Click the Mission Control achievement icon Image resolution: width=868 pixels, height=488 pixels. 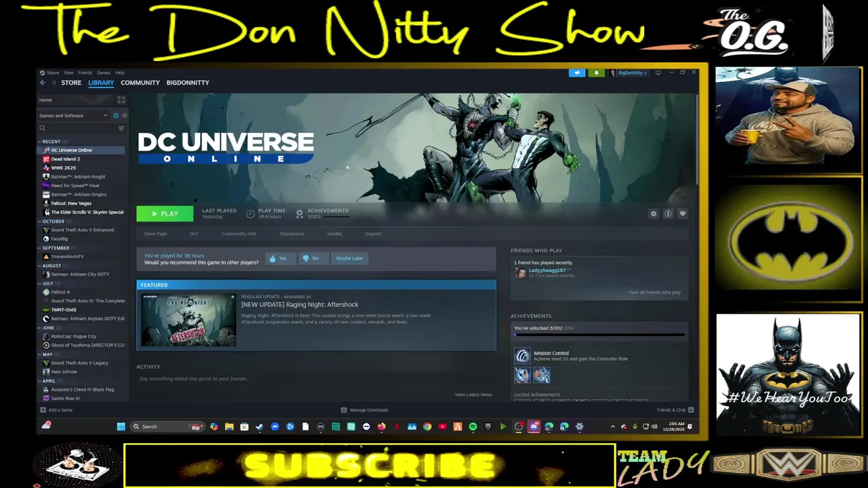pyautogui.click(x=522, y=356)
